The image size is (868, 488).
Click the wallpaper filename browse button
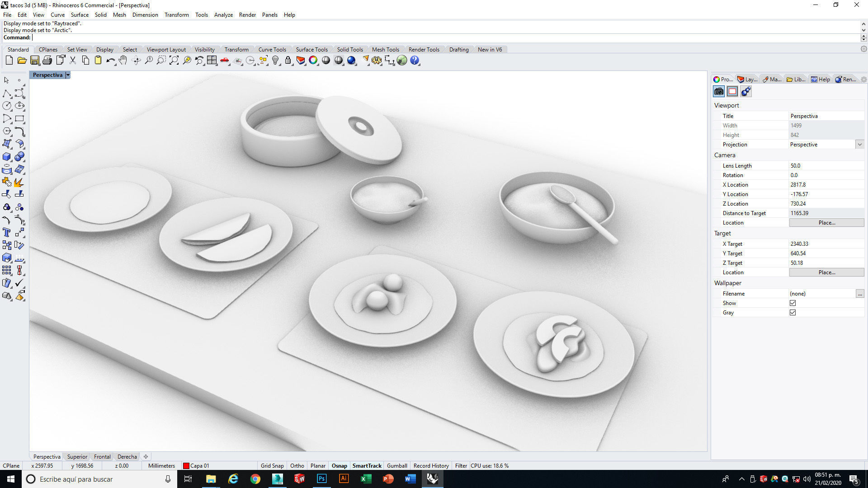click(859, 294)
